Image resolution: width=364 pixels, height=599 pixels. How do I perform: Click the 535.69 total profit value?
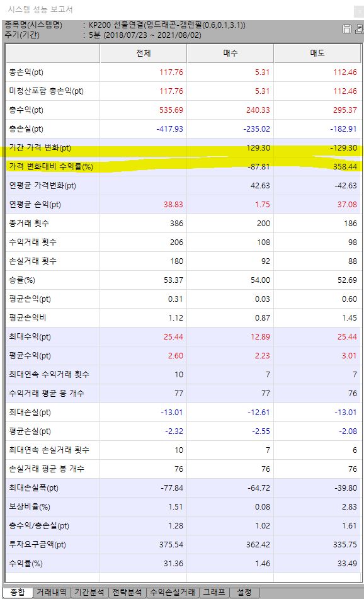[171, 110]
